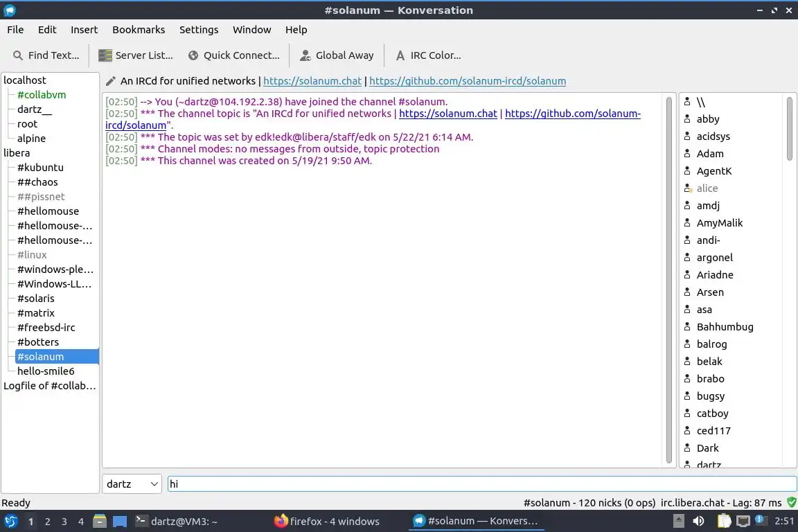
Task: Open the Help menu
Action: tap(296, 30)
